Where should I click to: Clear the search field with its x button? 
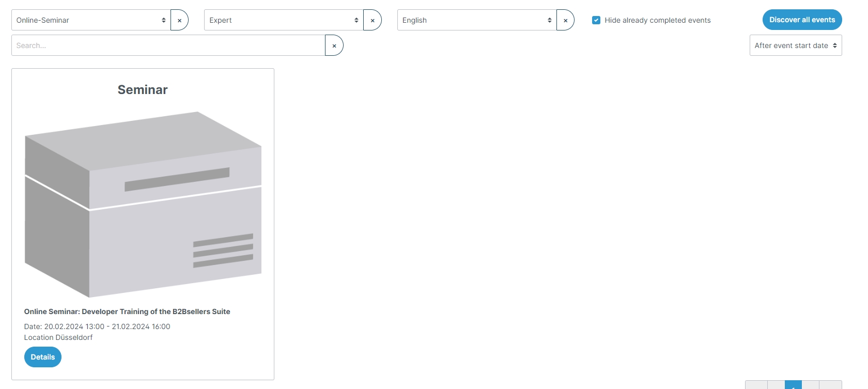334,45
